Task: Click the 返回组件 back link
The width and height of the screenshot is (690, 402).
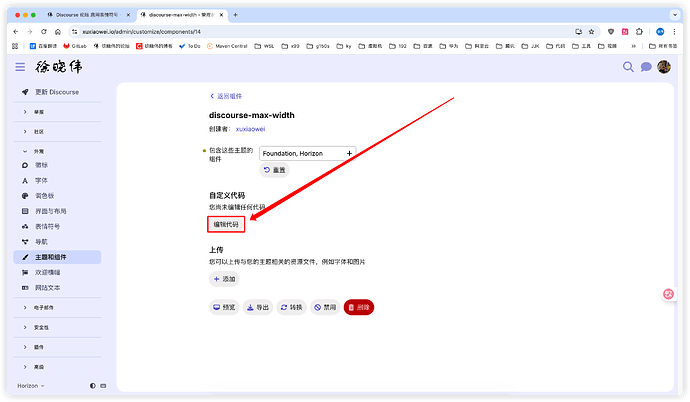Action: pos(225,96)
